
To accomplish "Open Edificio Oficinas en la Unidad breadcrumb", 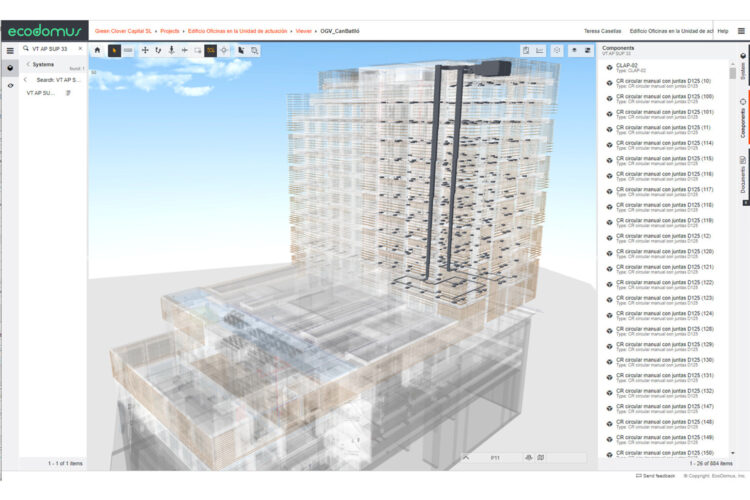I will 237,31.
